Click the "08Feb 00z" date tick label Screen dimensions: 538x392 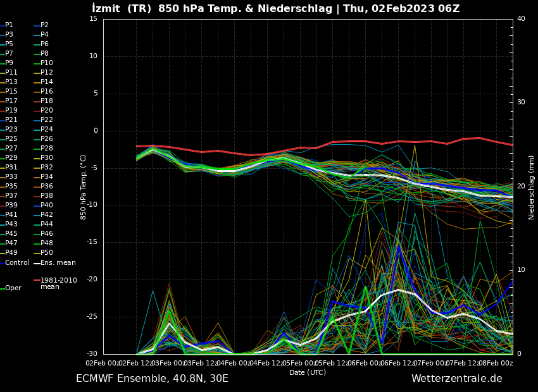pos(497,363)
